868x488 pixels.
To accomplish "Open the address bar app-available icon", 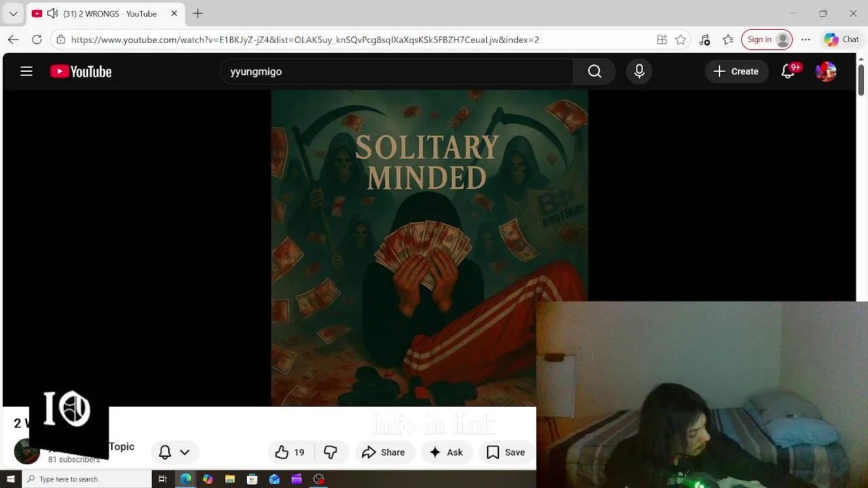I will pyautogui.click(x=662, y=39).
